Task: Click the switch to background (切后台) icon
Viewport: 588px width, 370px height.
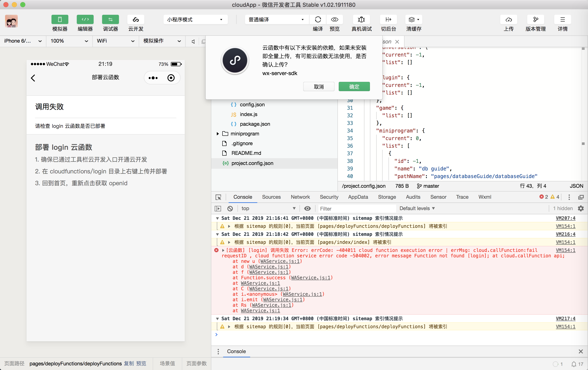Action: click(388, 20)
